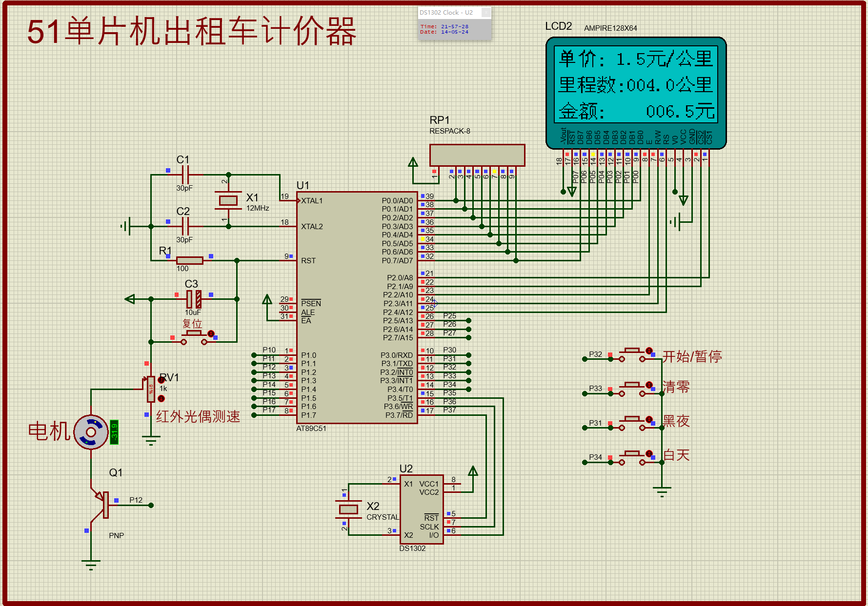Select the power terminal arrow near PSEN
The height and width of the screenshot is (606, 868).
click(x=267, y=299)
